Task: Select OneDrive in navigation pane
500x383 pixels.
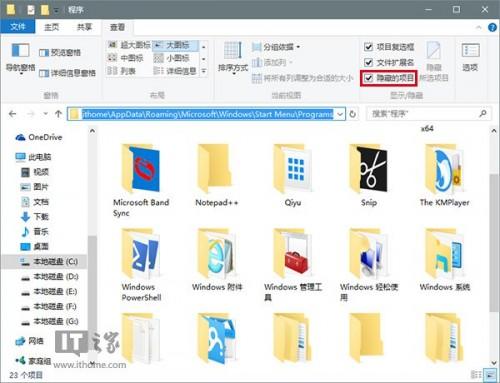Action: point(39,137)
